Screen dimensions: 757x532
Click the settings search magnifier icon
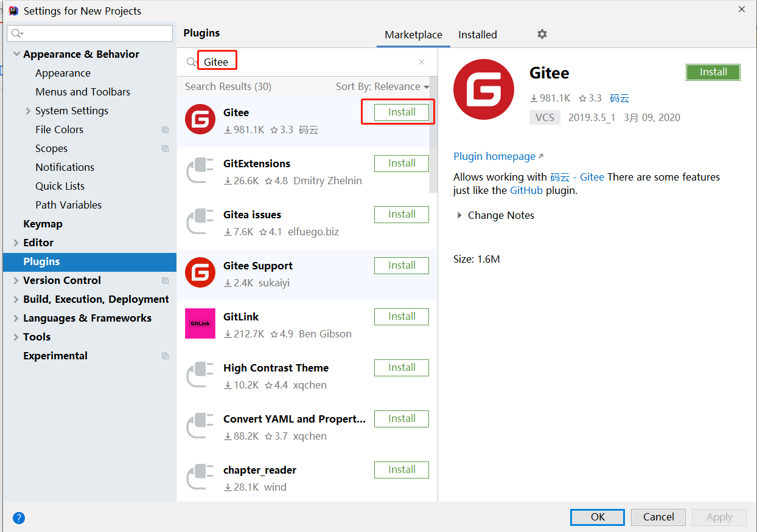(16, 33)
